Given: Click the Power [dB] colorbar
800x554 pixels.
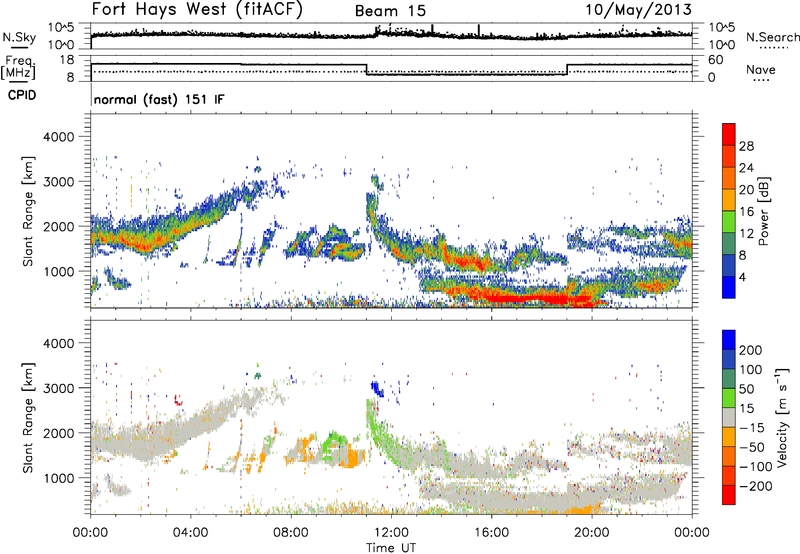Looking at the screenshot, I should (729, 210).
